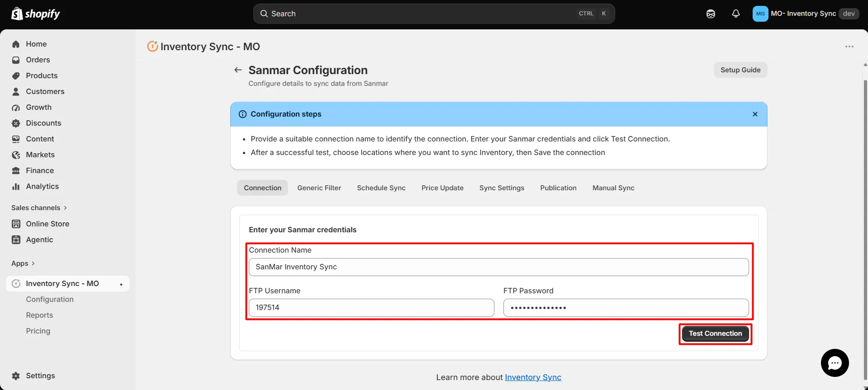This screenshot has height=390, width=868.
Task: Click the Online Store icon
Action: coord(16,224)
